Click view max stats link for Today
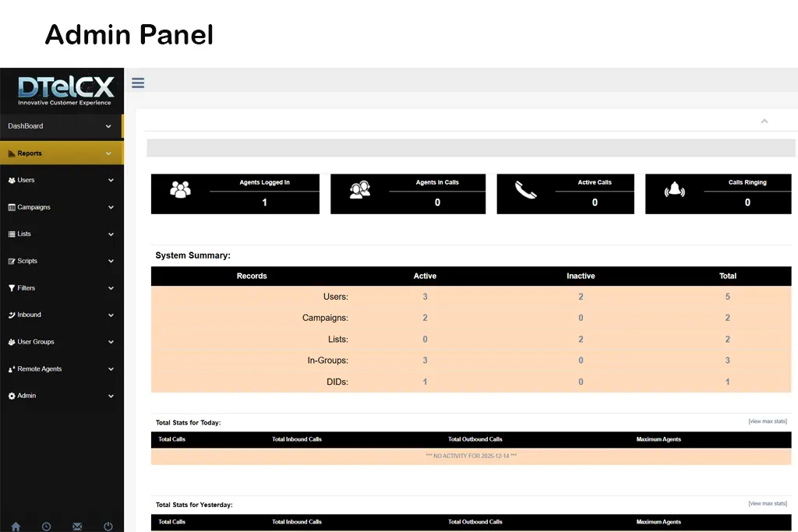 pyautogui.click(x=767, y=421)
